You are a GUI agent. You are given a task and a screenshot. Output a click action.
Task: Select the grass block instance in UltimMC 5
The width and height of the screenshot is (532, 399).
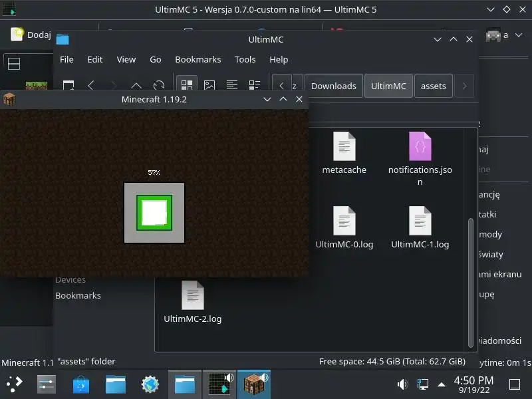point(37,85)
